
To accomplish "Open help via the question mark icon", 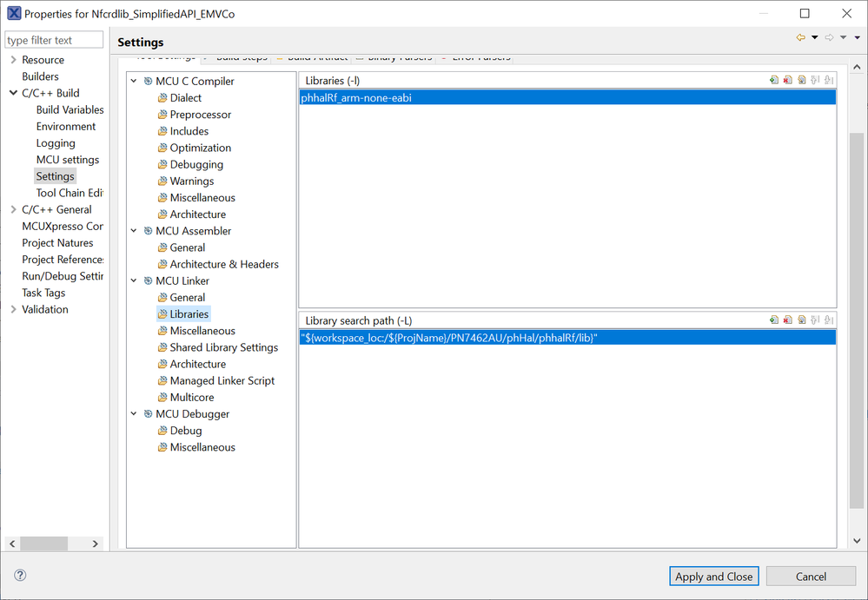I will 19,575.
